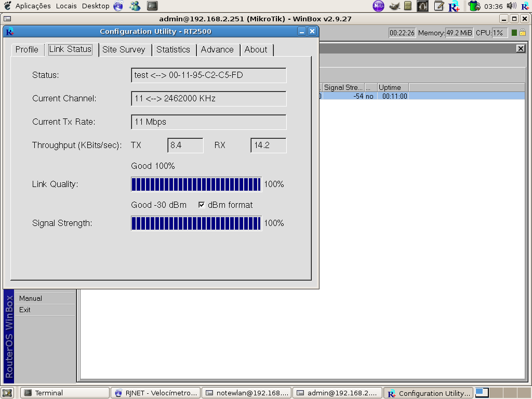Click the Uptime column header in WinBox
Image resolution: width=532 pixels, height=399 pixels.
(x=393, y=87)
